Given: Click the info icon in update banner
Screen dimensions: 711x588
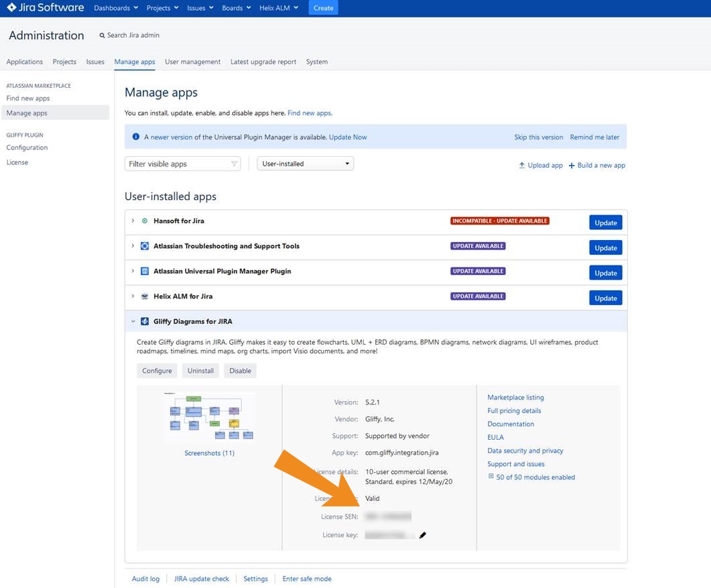Looking at the screenshot, I should [135, 137].
